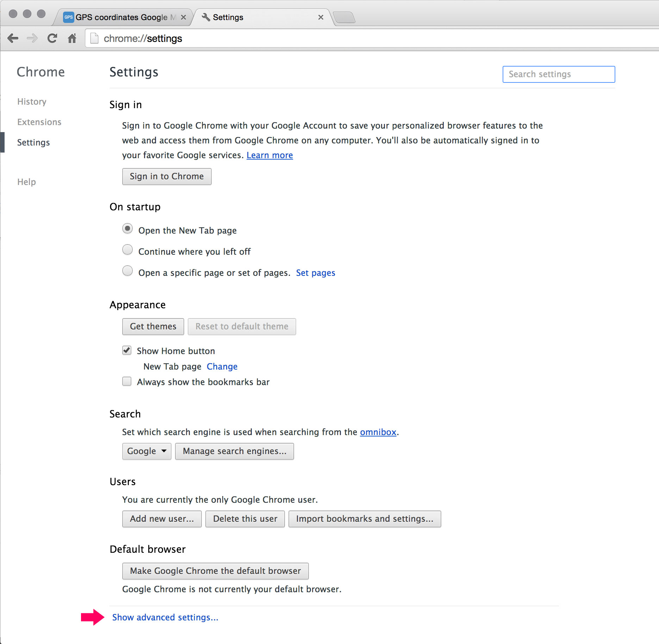The height and width of the screenshot is (644, 659).
Task: Close the Settings tab
Action: click(321, 17)
